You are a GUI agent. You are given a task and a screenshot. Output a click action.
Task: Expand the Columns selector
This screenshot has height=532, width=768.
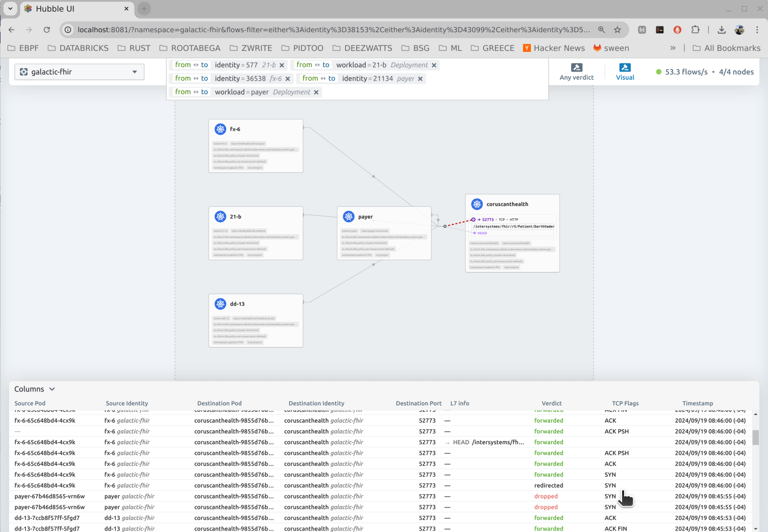click(35, 389)
